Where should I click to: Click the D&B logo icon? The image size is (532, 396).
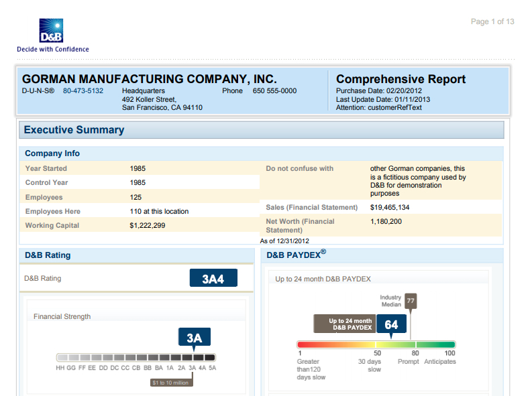[x=51, y=31]
